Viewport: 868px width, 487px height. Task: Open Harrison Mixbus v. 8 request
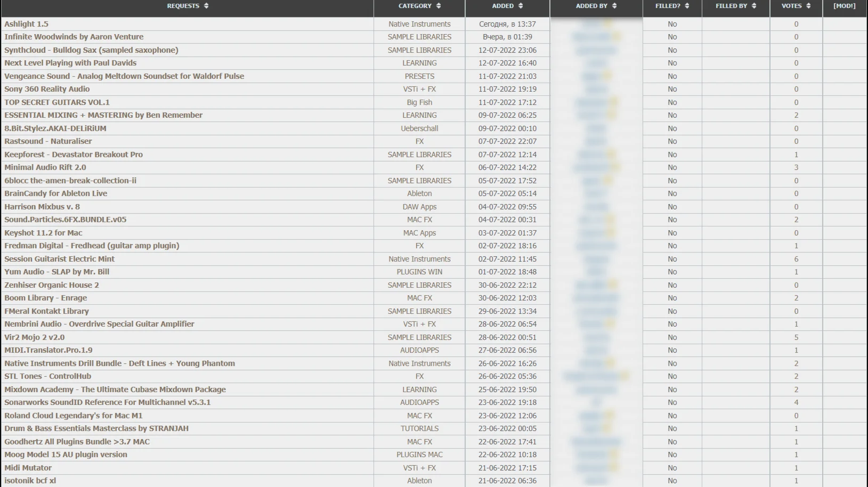[x=42, y=207]
